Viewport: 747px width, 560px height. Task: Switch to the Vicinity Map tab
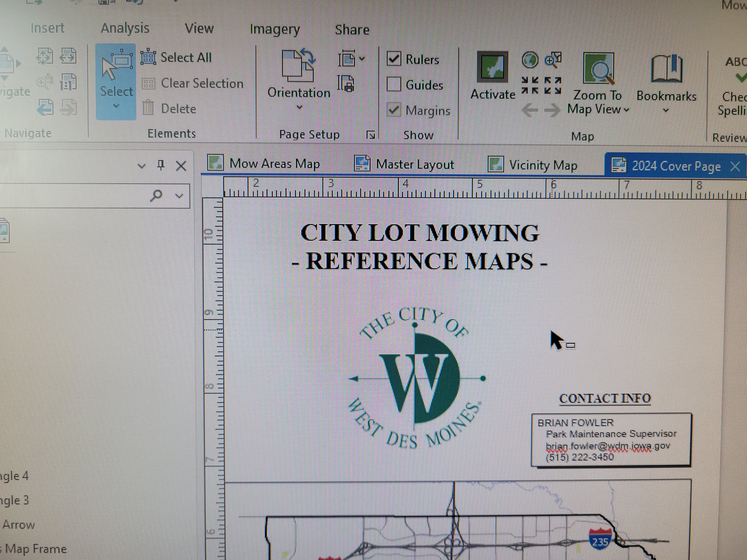coord(533,165)
